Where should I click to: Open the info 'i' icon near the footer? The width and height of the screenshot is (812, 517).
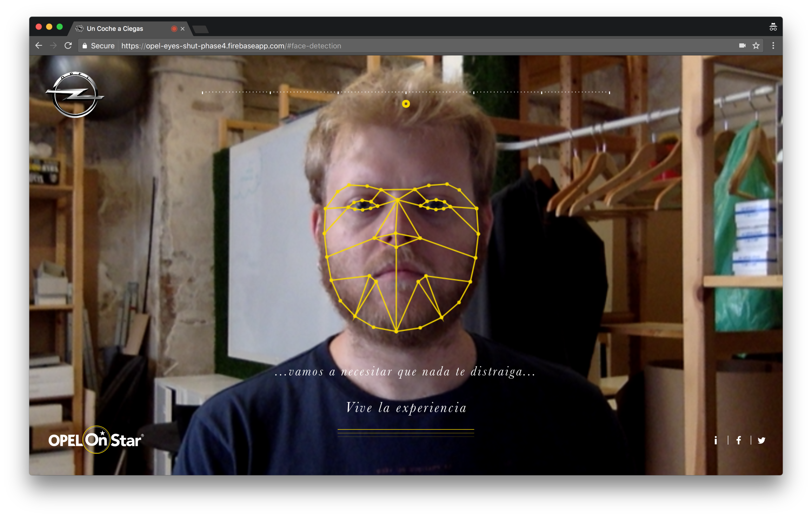[x=716, y=440]
